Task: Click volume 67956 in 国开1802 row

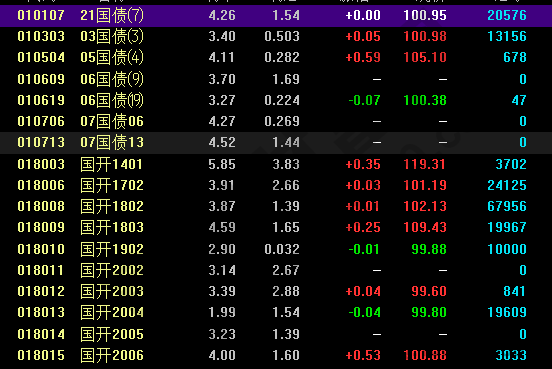Action: click(507, 206)
